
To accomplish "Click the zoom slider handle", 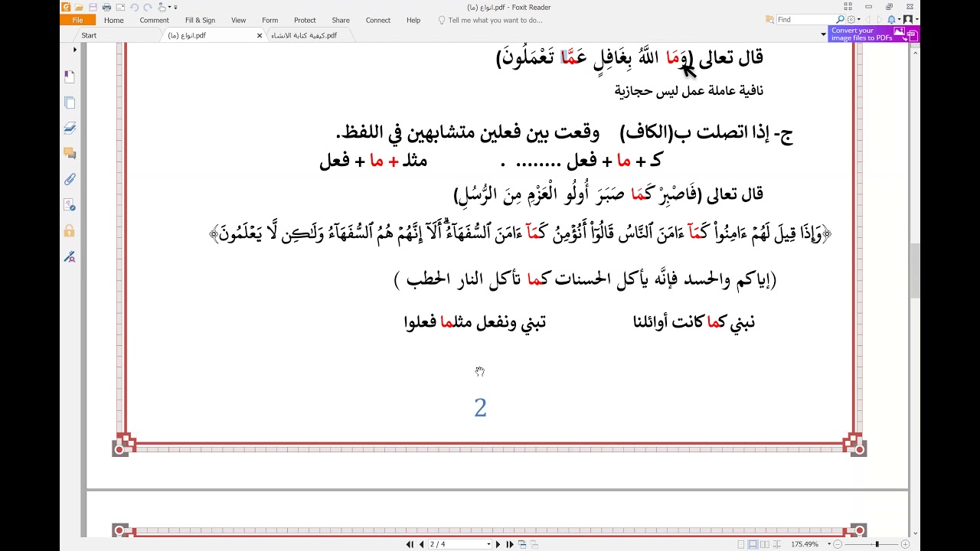I will tap(877, 544).
